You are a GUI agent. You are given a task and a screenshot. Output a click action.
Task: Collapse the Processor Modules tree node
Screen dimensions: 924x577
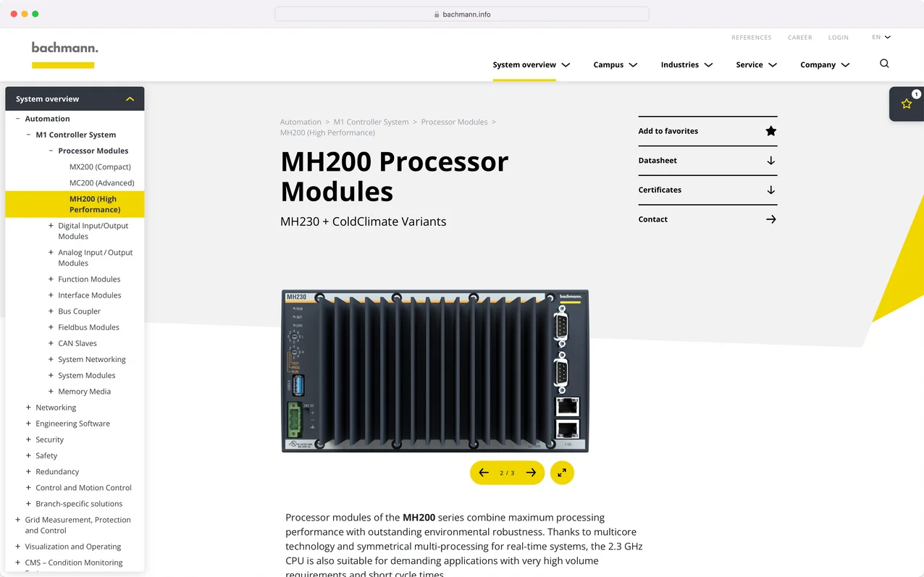click(51, 151)
